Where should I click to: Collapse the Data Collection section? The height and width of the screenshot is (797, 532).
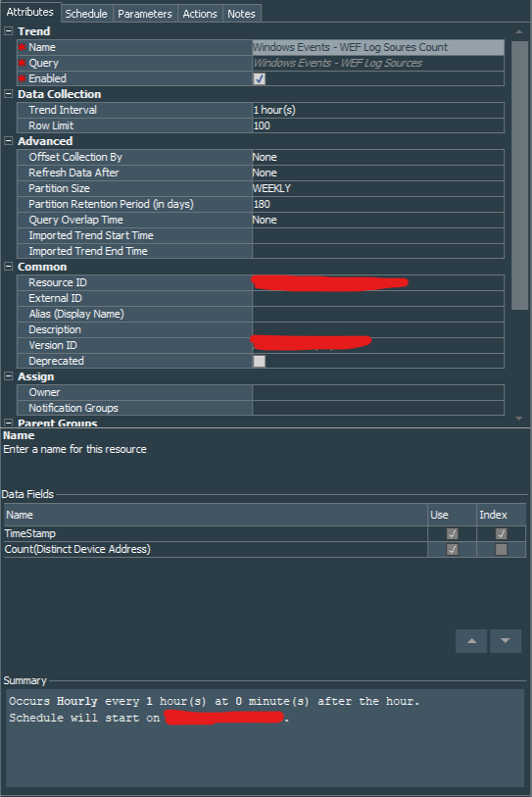pos(9,94)
